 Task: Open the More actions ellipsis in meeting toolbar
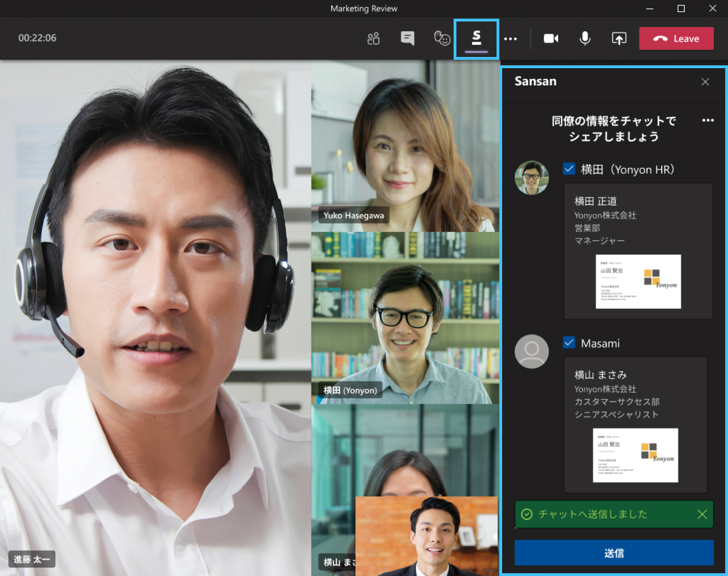pos(511,39)
